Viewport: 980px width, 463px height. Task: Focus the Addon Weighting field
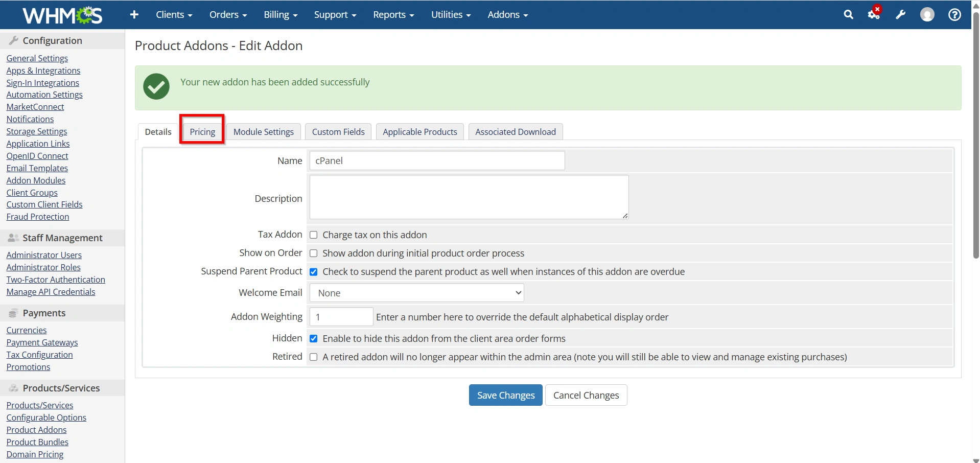pyautogui.click(x=341, y=317)
